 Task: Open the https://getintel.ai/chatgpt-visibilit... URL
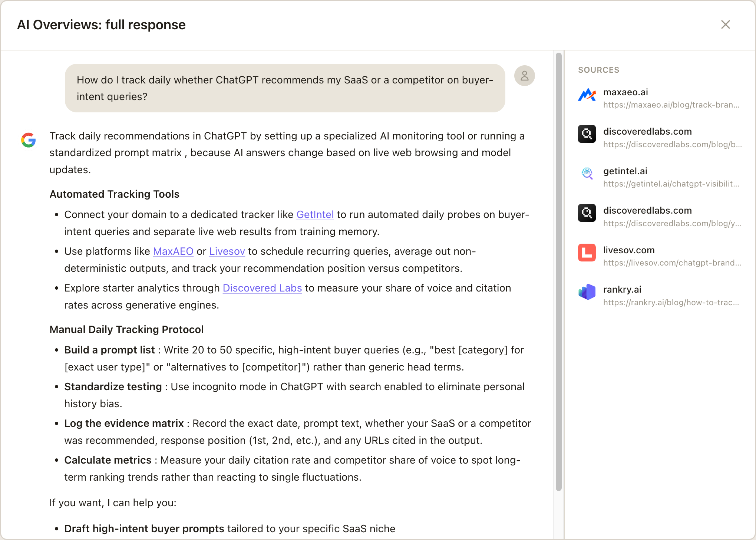tap(671, 184)
